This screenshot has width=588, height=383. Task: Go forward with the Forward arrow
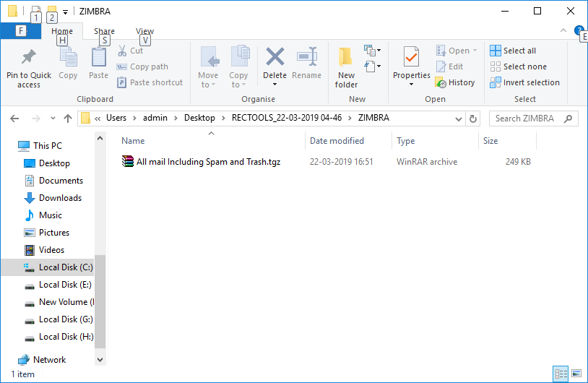coord(35,119)
